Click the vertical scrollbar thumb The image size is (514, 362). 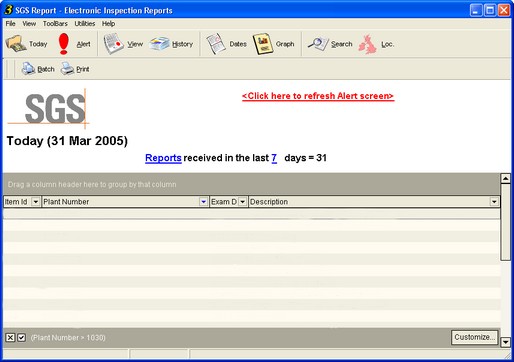pos(506,222)
